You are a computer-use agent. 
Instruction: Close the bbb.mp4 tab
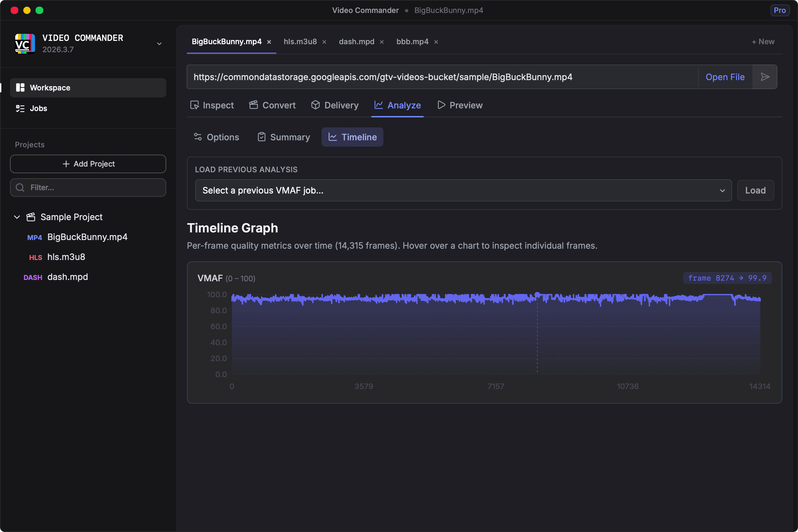[436, 42]
